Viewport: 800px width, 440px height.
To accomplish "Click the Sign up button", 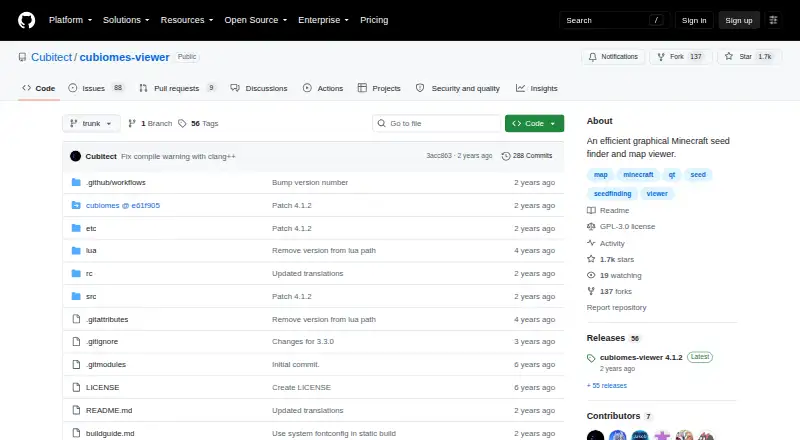I will [x=739, y=20].
